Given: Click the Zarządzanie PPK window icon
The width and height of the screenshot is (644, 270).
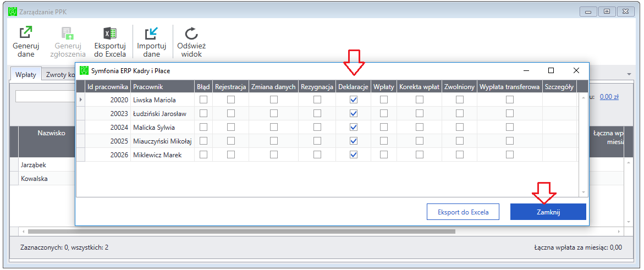Looking at the screenshot, I should click(x=12, y=12).
